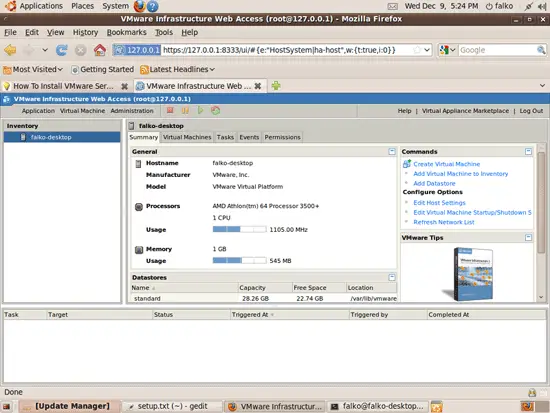
Task: Open the search engine selector dropdown
Action: point(448,50)
